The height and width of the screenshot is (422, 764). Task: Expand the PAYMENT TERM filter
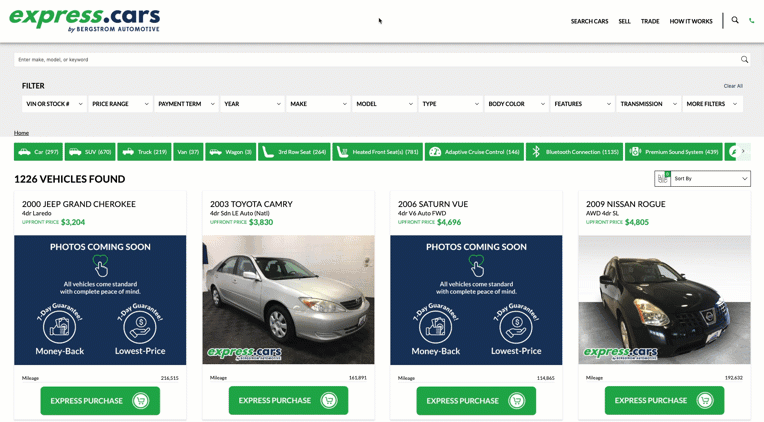tap(186, 104)
